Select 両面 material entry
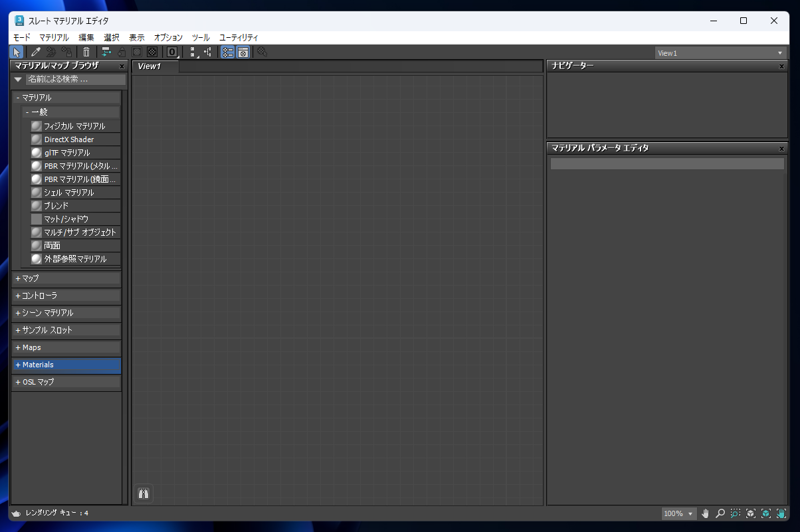 [x=75, y=245]
